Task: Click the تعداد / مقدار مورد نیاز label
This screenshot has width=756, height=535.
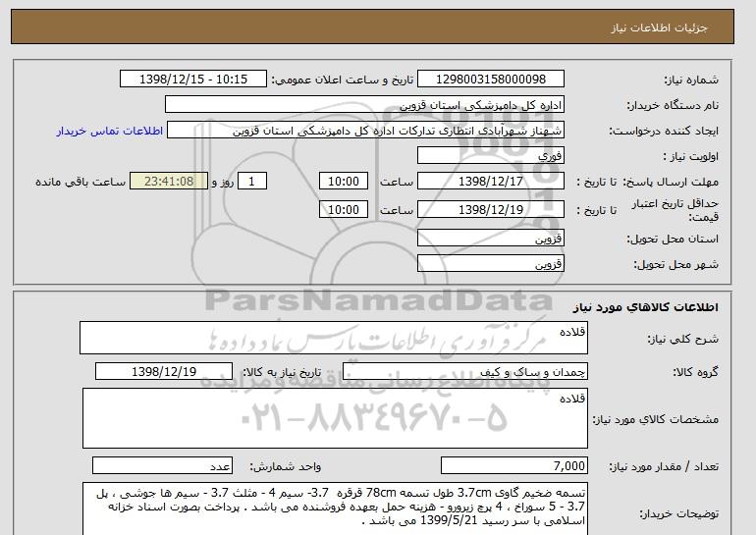Action: [664, 466]
